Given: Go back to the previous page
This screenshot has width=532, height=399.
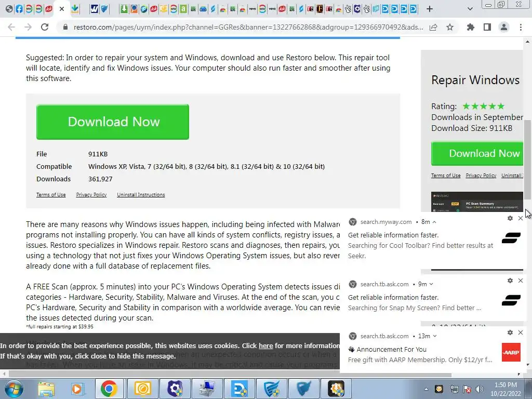Looking at the screenshot, I should (x=11, y=27).
